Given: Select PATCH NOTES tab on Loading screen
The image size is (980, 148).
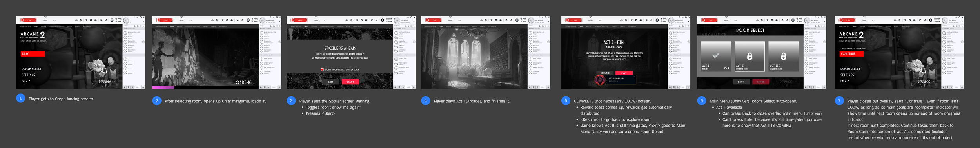Looking at the screenshot, I should (223, 26).
